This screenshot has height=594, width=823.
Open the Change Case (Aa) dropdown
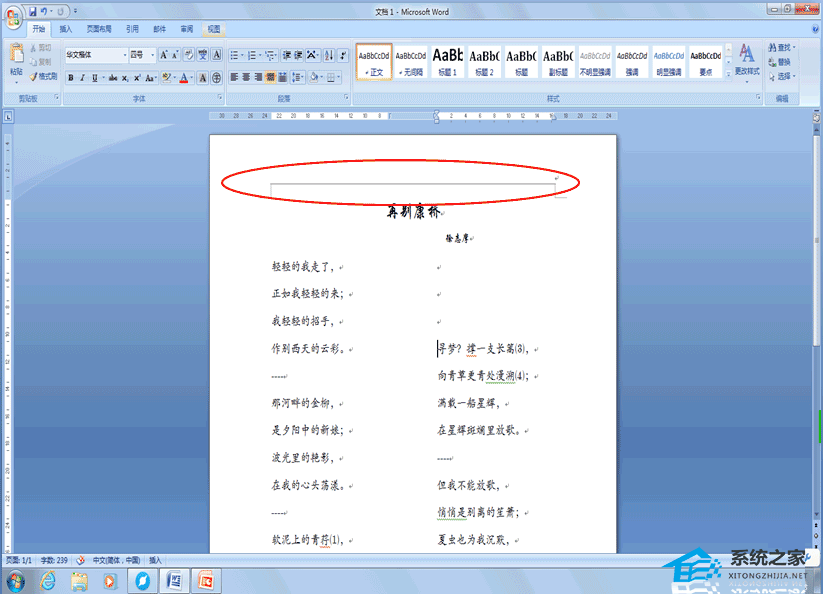point(151,78)
